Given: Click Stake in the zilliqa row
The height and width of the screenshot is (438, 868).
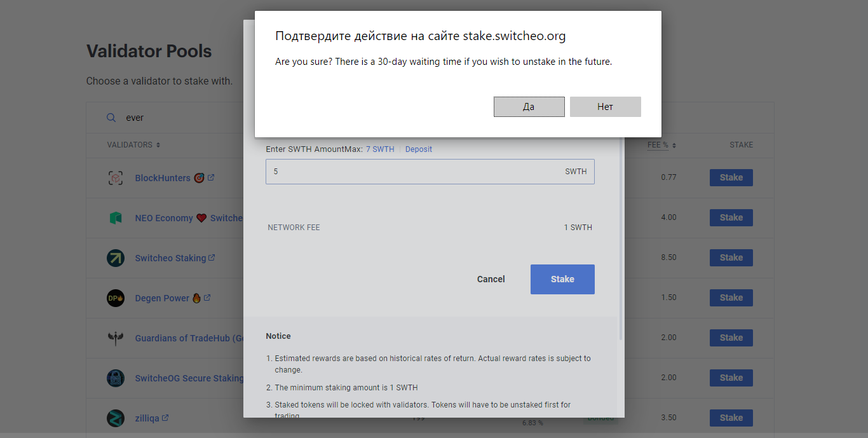Looking at the screenshot, I should tap(731, 418).
